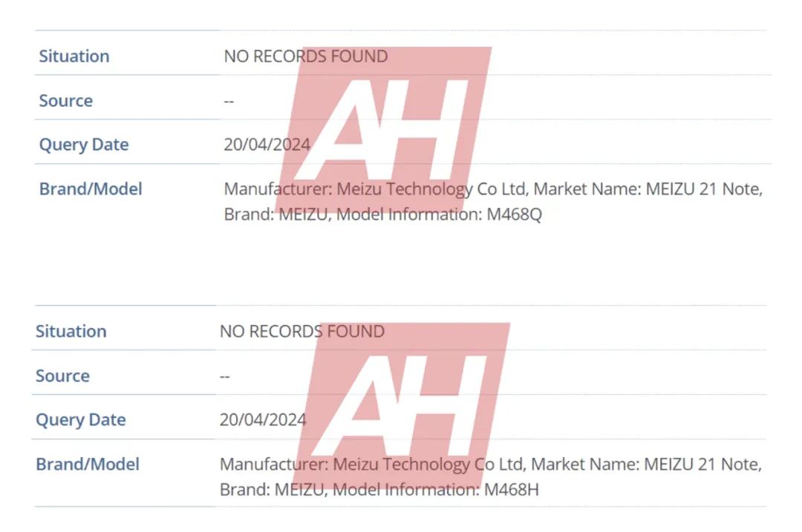Click the second Source label
This screenshot has height=532, width=802.
coord(62,375)
